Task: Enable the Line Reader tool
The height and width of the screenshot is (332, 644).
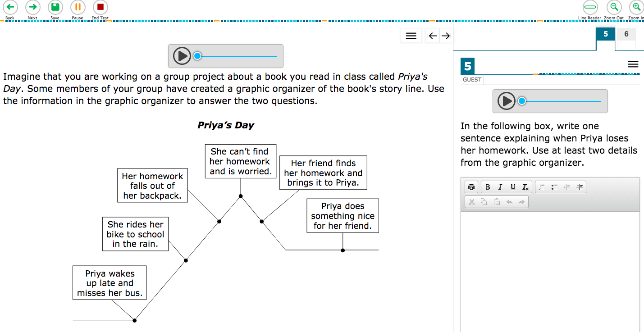Action: (590, 7)
